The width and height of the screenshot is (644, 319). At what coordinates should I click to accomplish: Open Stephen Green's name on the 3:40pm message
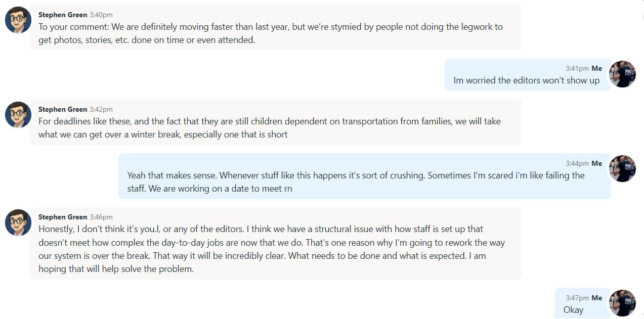63,15
